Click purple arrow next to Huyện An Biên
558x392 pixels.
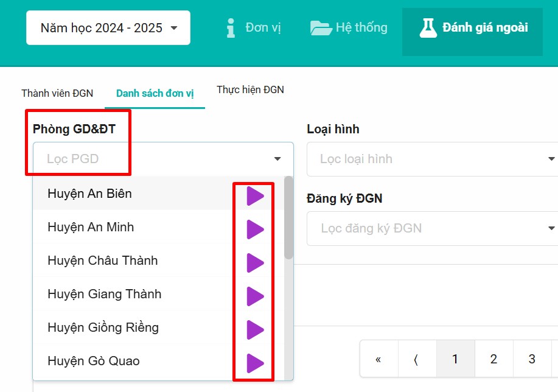[x=255, y=197]
